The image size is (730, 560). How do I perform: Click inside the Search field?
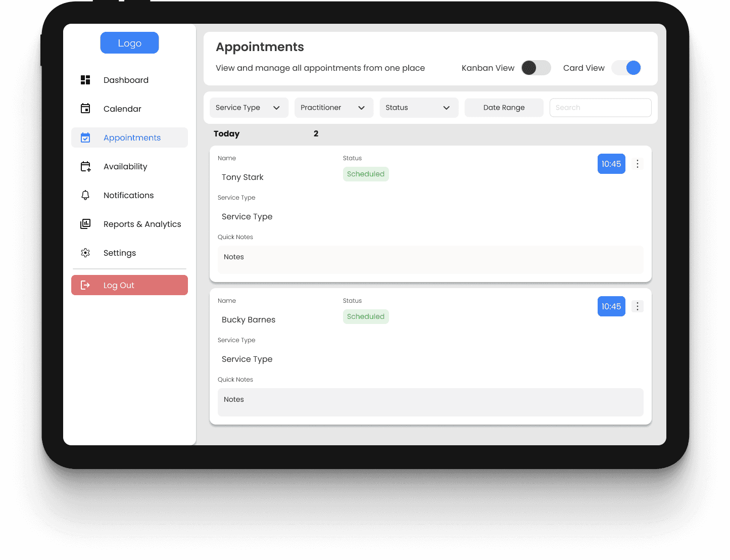click(600, 107)
